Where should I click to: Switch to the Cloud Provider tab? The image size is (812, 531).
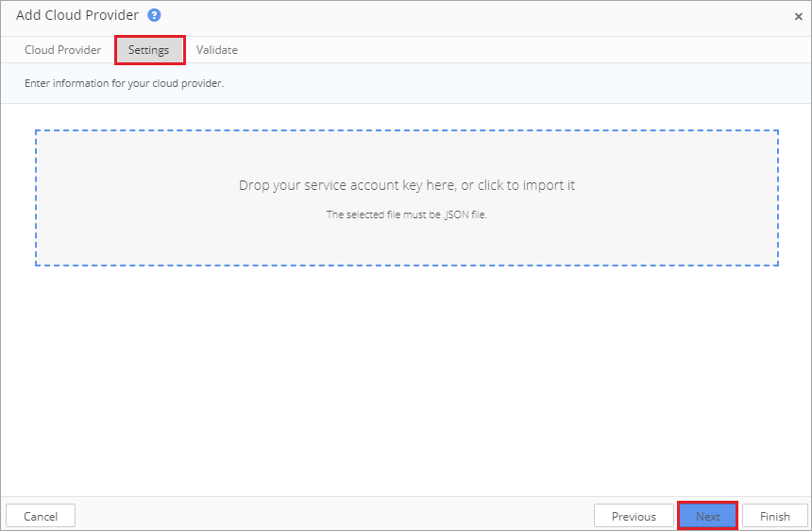click(62, 50)
